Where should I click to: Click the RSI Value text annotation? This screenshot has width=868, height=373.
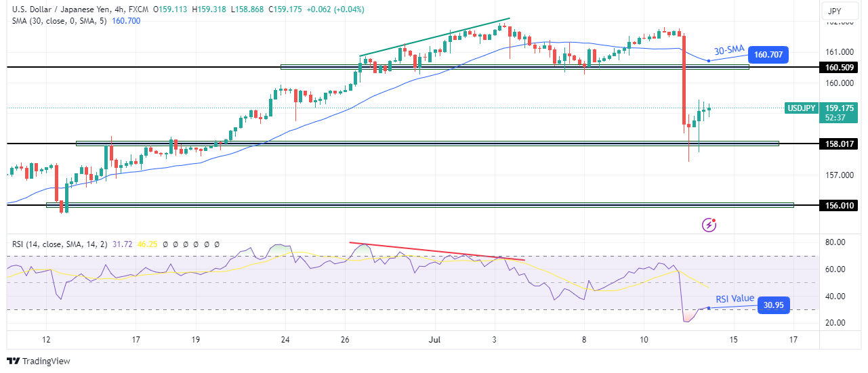pos(735,299)
